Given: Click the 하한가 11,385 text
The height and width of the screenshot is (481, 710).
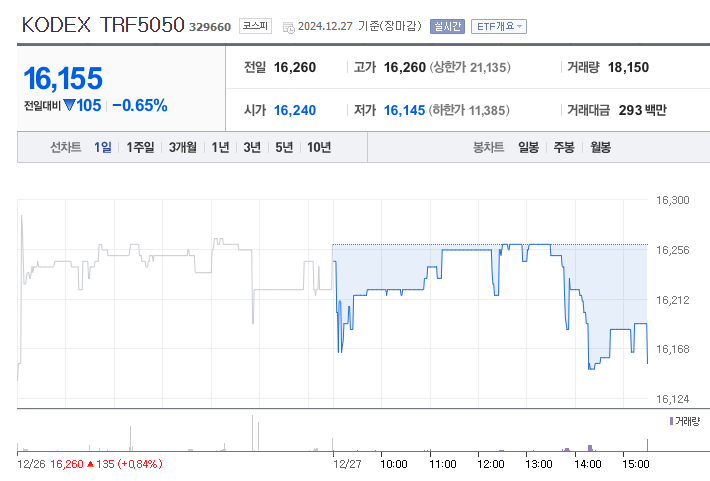Looking at the screenshot, I should [x=469, y=110].
